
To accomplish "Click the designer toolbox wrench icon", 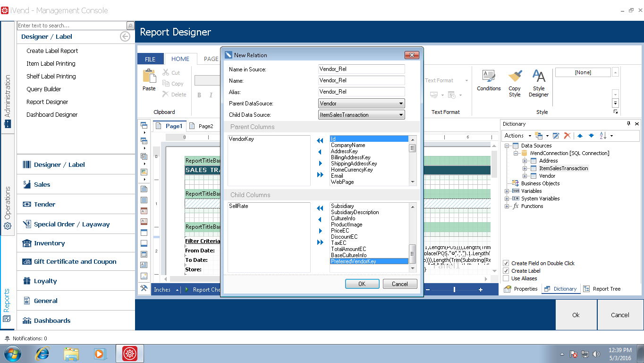I will (144, 288).
